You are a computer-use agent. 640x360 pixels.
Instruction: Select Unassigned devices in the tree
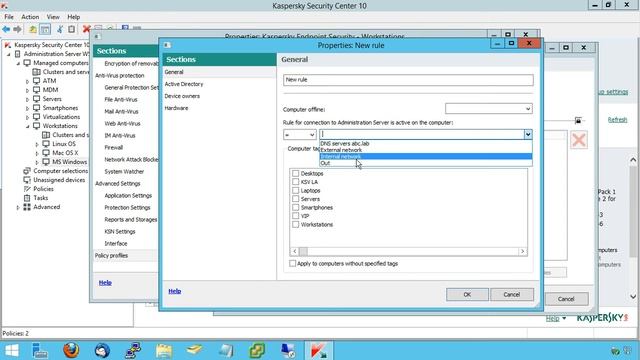click(59, 180)
